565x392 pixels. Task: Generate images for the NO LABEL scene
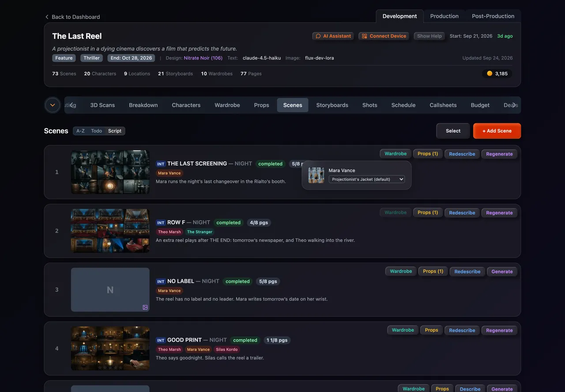(x=502, y=271)
